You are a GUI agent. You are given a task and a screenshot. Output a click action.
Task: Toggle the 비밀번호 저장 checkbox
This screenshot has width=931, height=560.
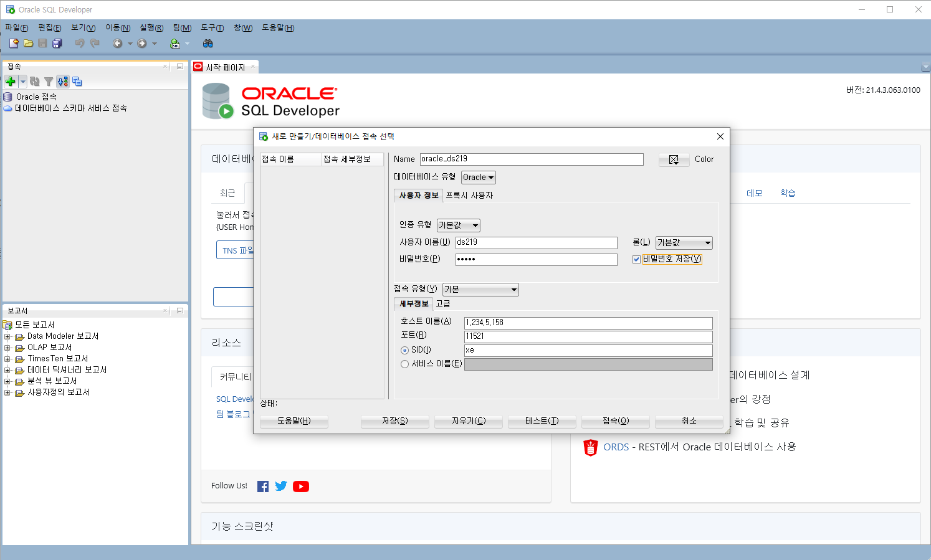tap(636, 259)
